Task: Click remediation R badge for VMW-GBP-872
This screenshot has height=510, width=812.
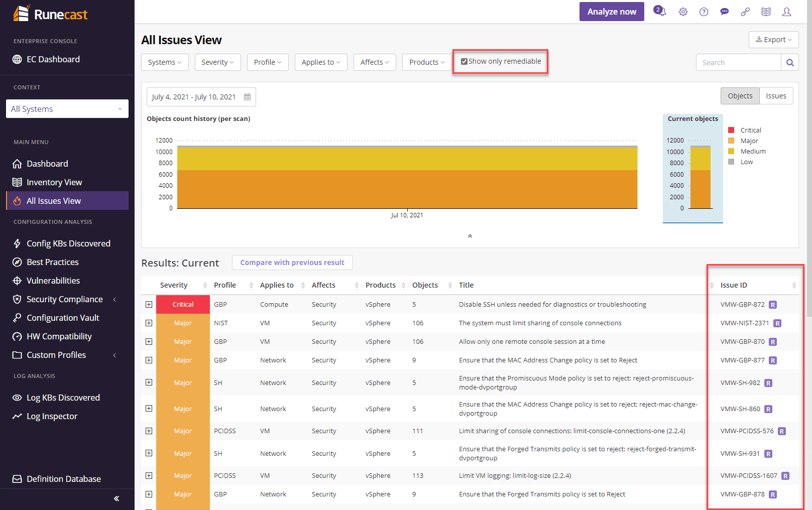Action: (x=773, y=305)
